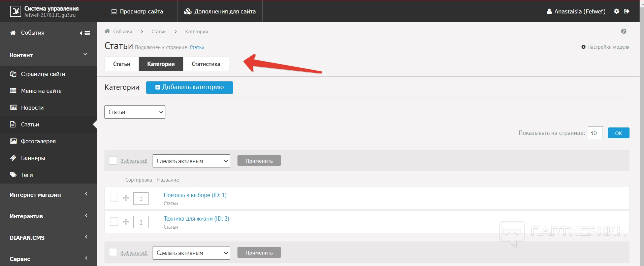Image resolution: width=644 pixels, height=266 pixels.
Task: Collapse sidebar with the menu toggle icon
Action: (x=85, y=33)
